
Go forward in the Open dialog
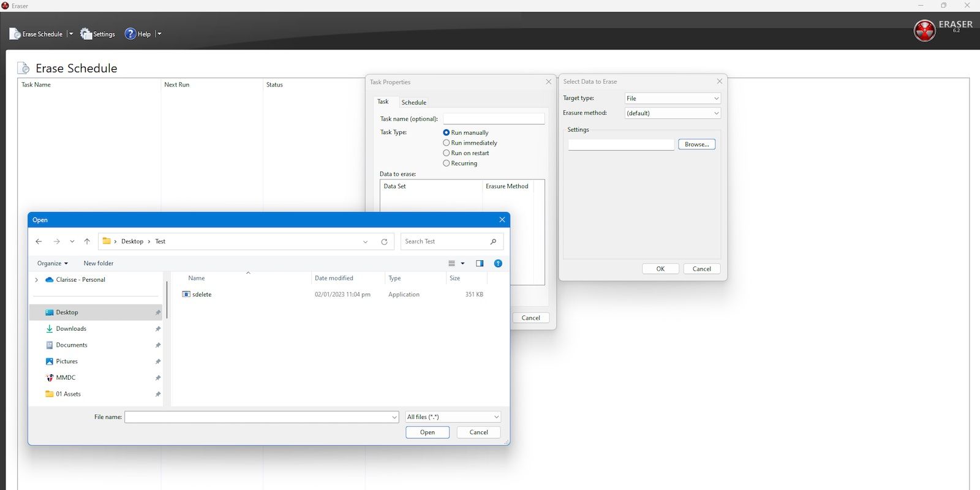pos(56,241)
